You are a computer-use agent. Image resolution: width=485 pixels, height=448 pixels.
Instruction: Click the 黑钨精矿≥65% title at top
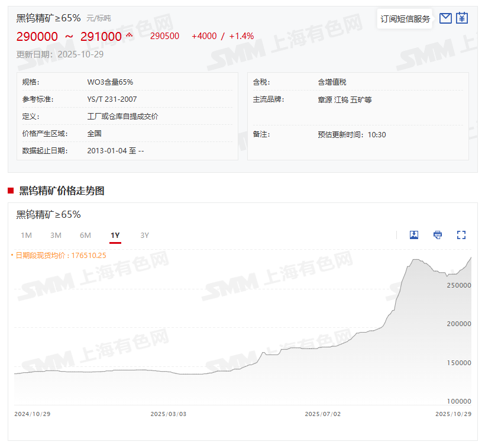[48, 18]
